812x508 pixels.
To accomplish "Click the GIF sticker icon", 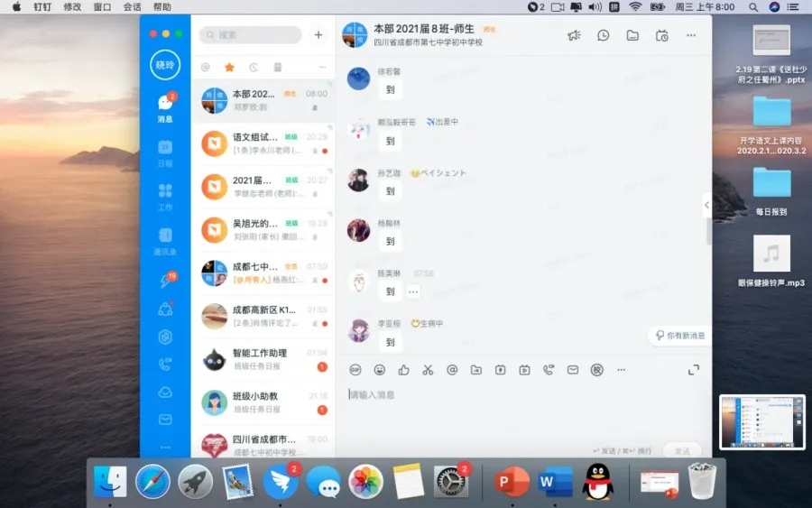I will tap(355, 370).
